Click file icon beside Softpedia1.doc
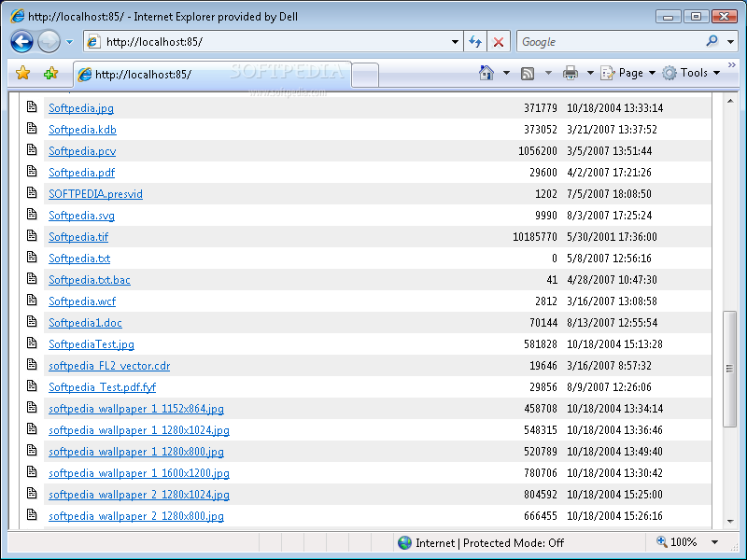 [32, 321]
